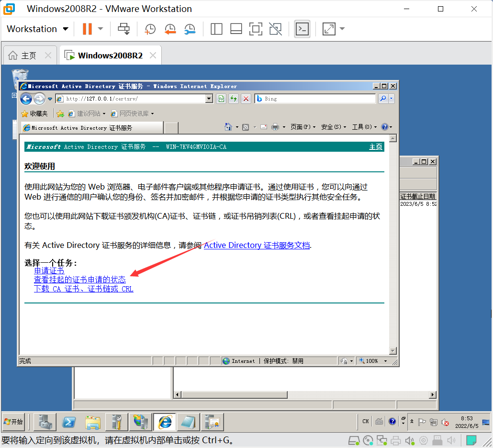The image size is (493, 448).
Task: Click the IE page scroll up arrow
Action: tap(393, 138)
